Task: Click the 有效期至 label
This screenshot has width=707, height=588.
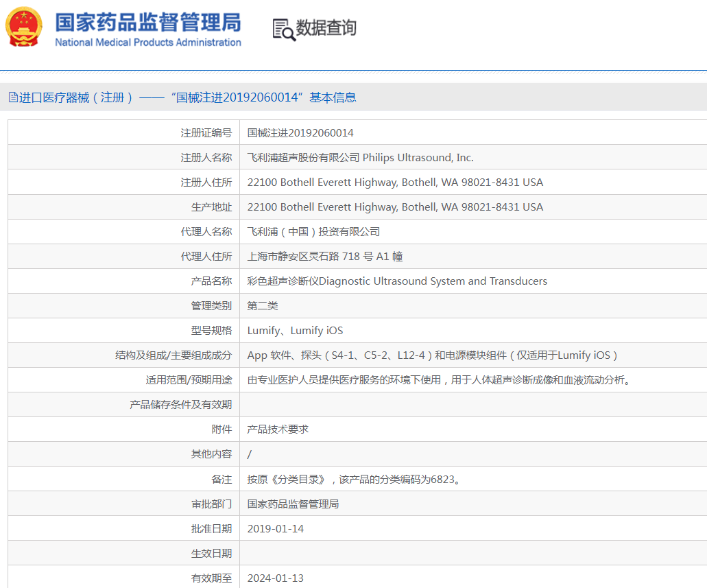Action: pos(211,578)
